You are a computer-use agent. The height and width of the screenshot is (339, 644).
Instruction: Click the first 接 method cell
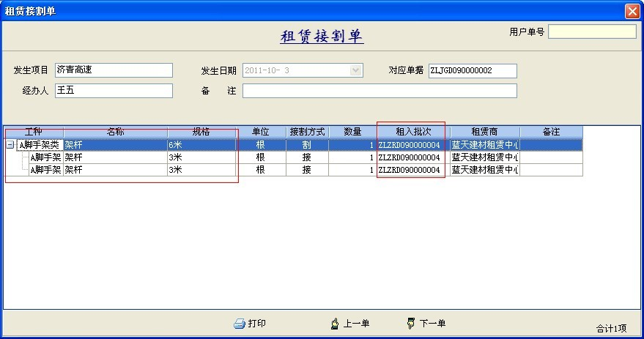pyautogui.click(x=307, y=157)
